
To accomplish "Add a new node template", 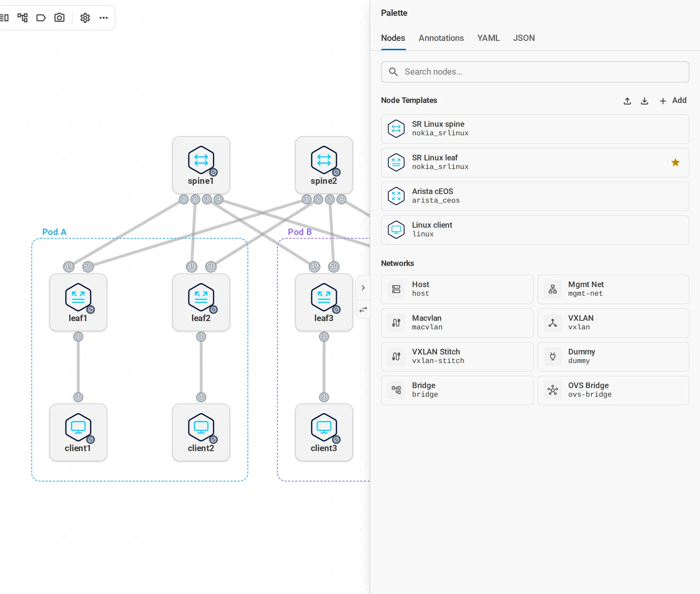I will tap(673, 101).
